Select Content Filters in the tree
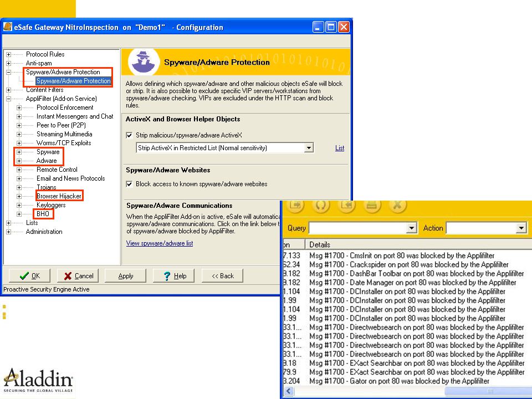 coord(44,90)
